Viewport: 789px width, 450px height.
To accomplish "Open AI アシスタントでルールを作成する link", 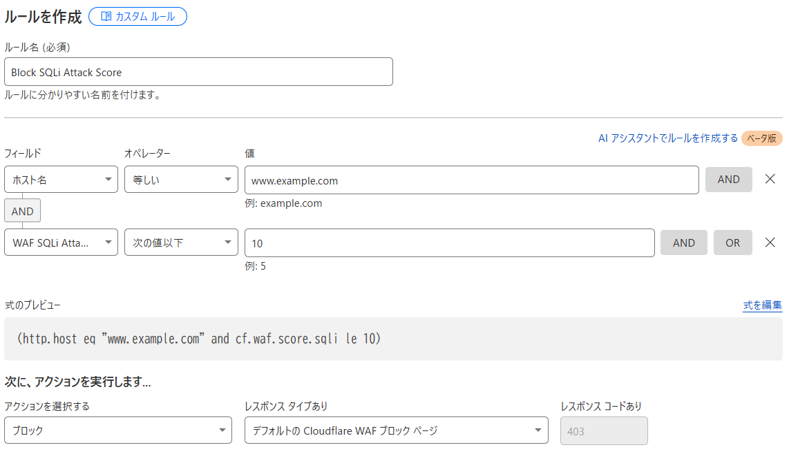I will pyautogui.click(x=667, y=138).
